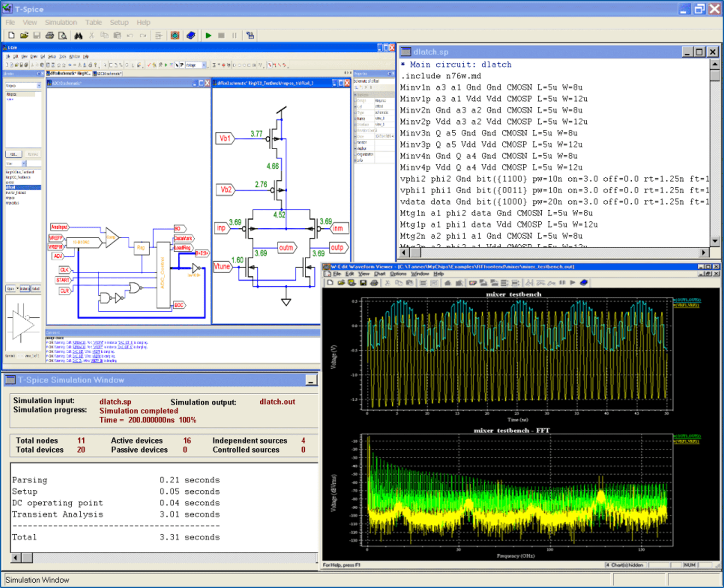Click the Vtune port in schematic
This screenshot has width=724, height=588.
(222, 266)
